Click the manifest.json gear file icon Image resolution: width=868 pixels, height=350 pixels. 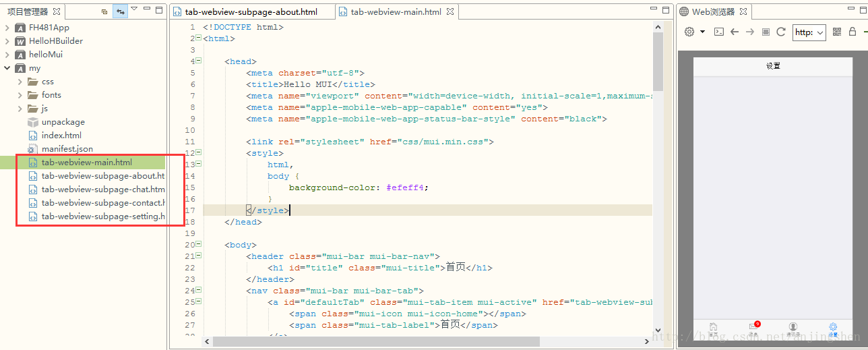[x=33, y=149]
